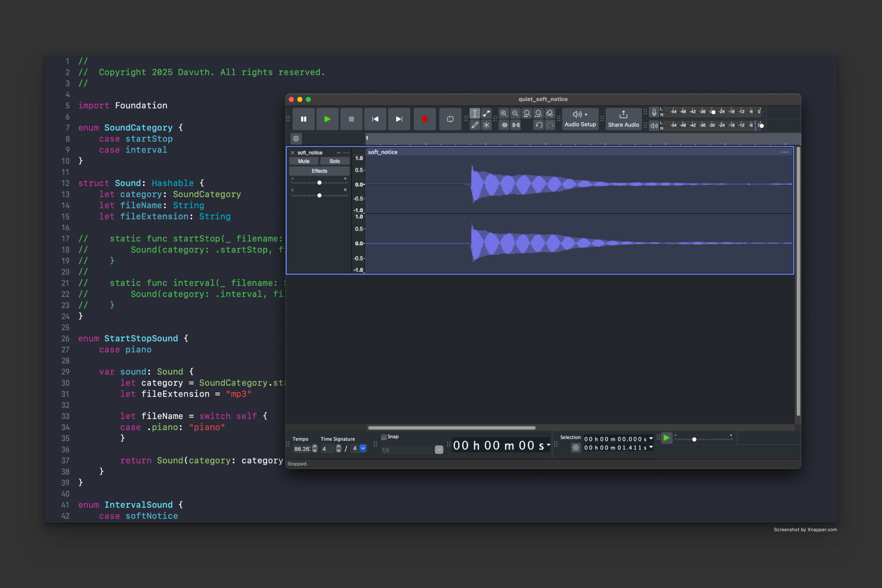The image size is (882, 588).
Task: Toggle the Loop playback button
Action: pos(450,119)
